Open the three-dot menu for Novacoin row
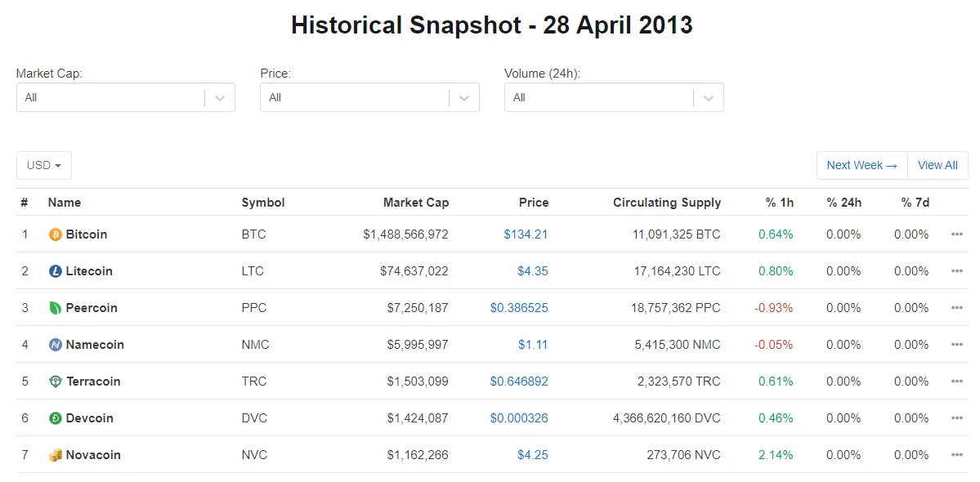 pos(956,455)
